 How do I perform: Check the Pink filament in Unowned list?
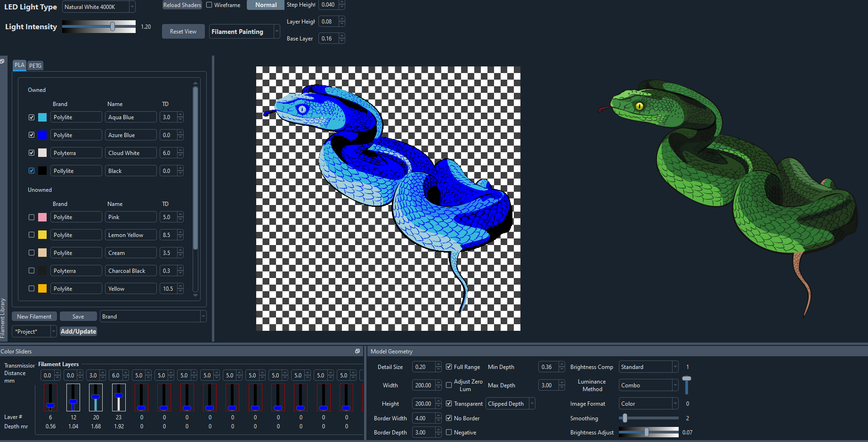tap(31, 217)
